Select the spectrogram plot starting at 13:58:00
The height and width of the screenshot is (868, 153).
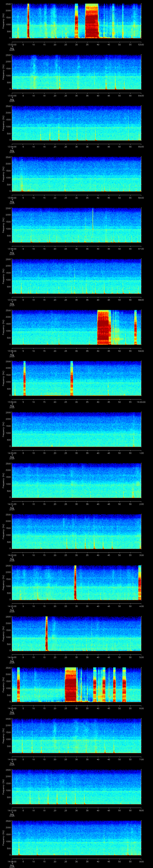coord(77,327)
